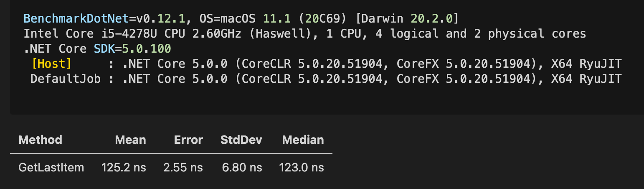Click the BenchmarkDotNet text in code block

click(x=76, y=19)
